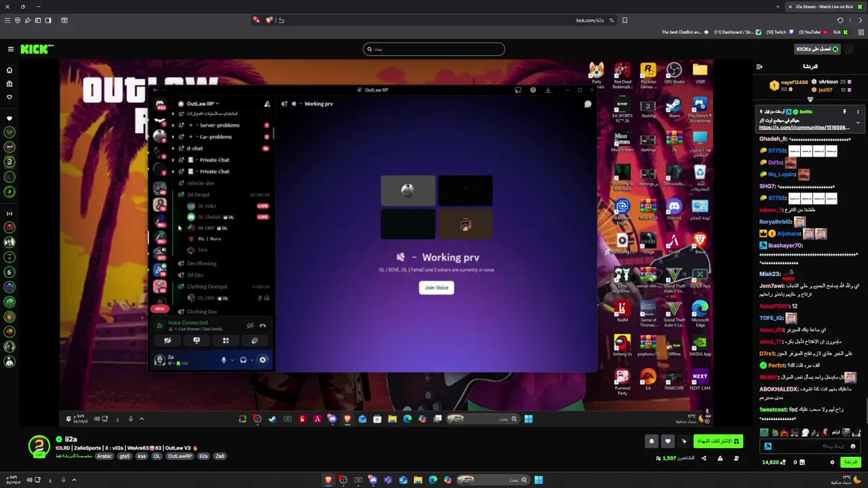
Task: Open Server-problems channel in Discord
Action: tap(219, 125)
